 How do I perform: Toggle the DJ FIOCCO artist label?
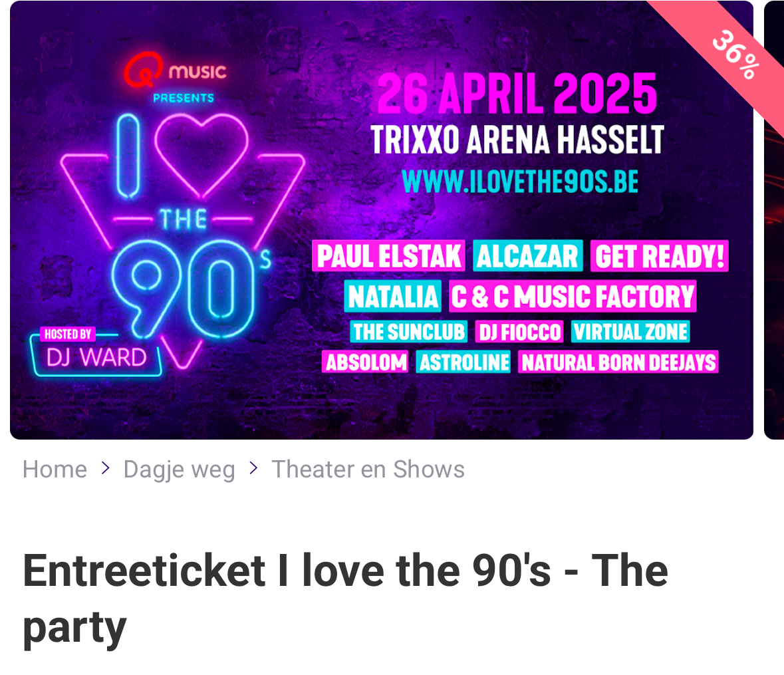[519, 331]
